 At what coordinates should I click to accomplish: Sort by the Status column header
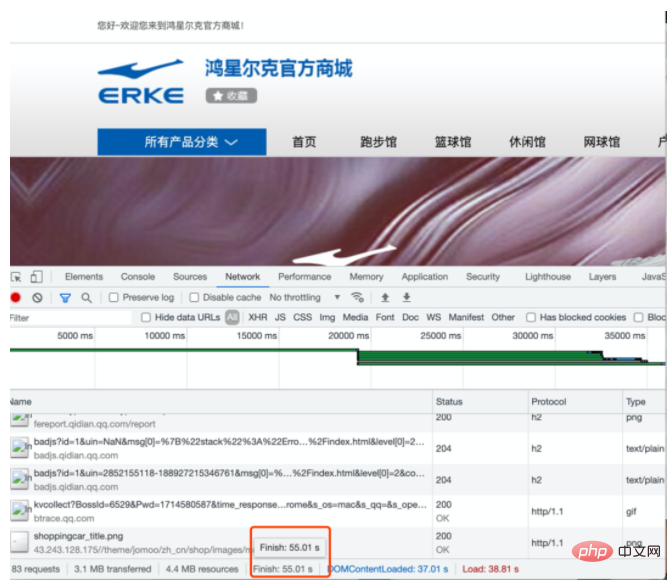tap(480, 402)
